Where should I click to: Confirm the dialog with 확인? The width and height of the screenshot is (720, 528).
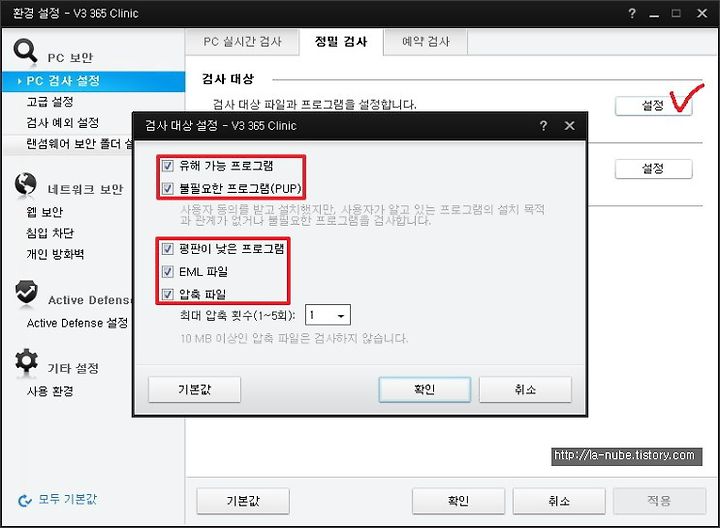pos(425,390)
